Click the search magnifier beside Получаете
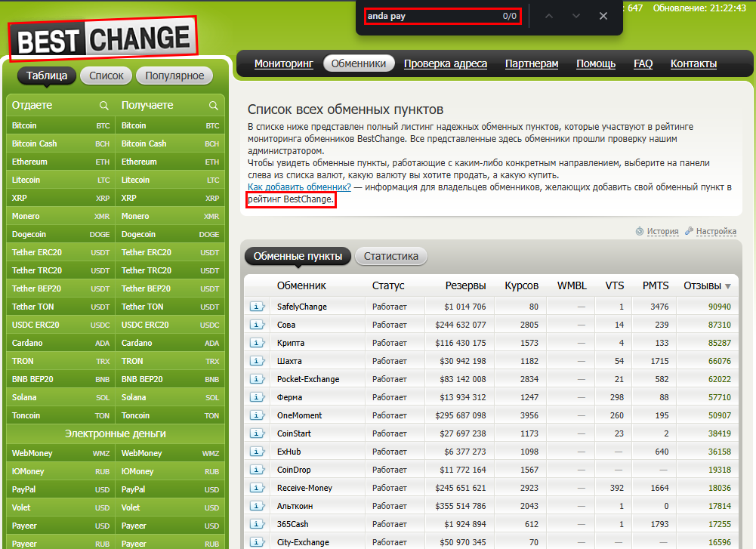The height and width of the screenshot is (549, 756). pyautogui.click(x=214, y=106)
